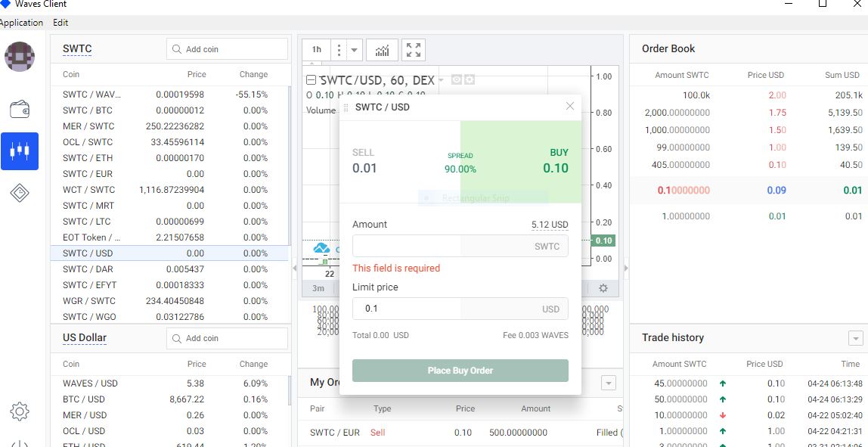Collapse the chart legend minus box
The width and height of the screenshot is (868, 447).
tap(311, 80)
